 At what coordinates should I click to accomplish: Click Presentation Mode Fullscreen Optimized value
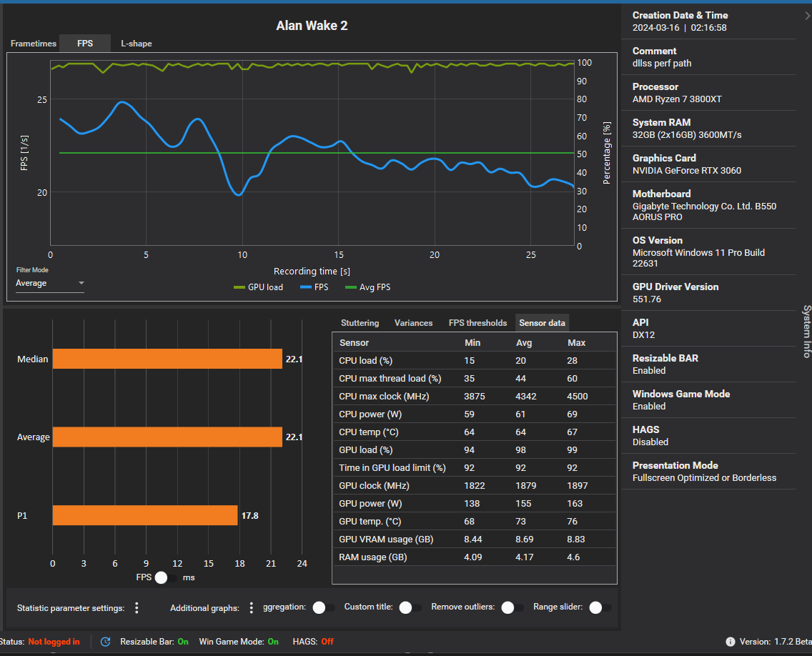[704, 477]
